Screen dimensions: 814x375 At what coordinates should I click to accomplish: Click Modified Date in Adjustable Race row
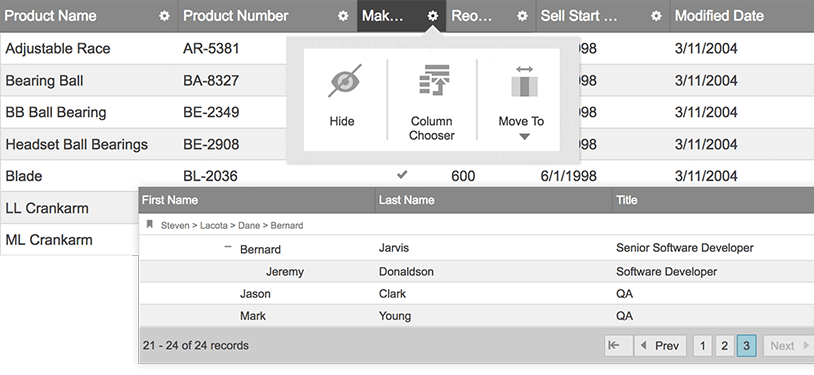coord(706,49)
